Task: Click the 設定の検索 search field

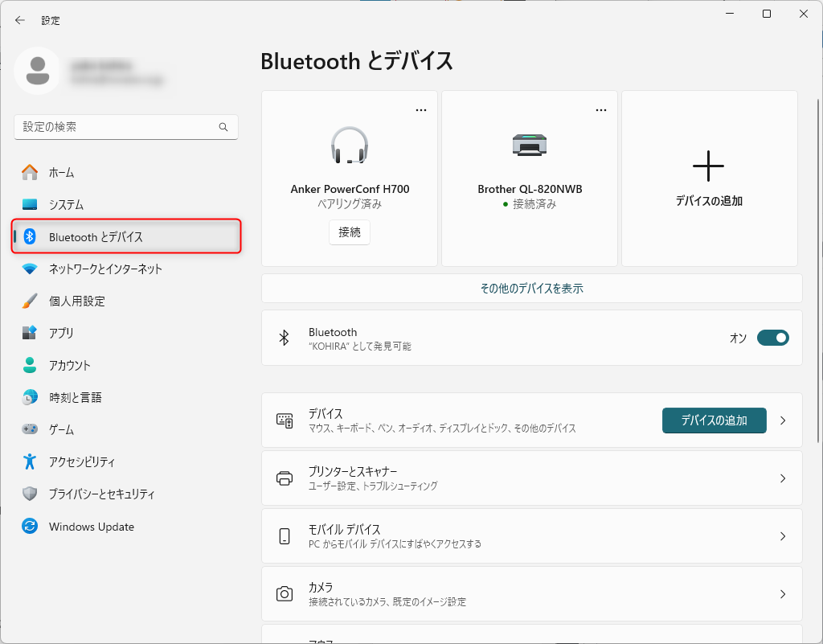Action: coord(117,127)
